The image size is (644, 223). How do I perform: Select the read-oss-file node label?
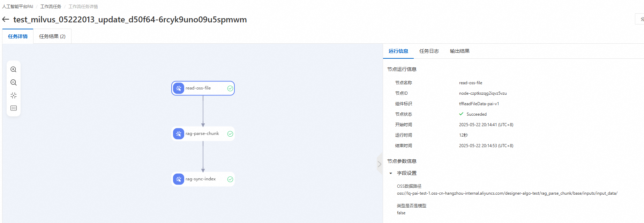[x=198, y=88]
